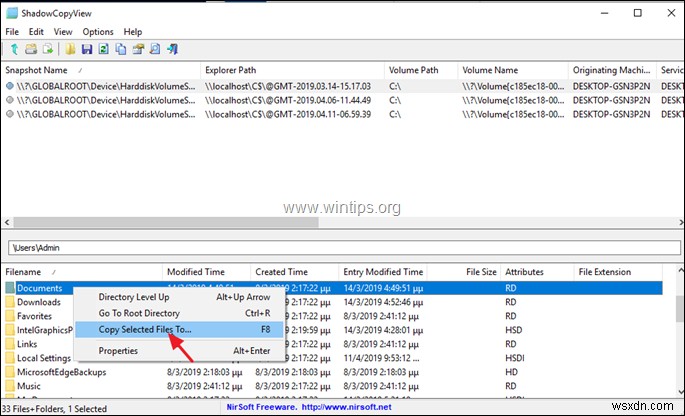Click status text "33 Files+Folders, 1 Selected"
This screenshot has width=685, height=416.
pyautogui.click(x=55, y=409)
